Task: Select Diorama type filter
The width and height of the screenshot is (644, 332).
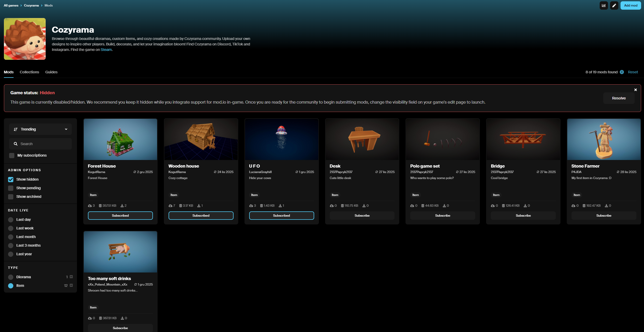Action: pos(11,277)
